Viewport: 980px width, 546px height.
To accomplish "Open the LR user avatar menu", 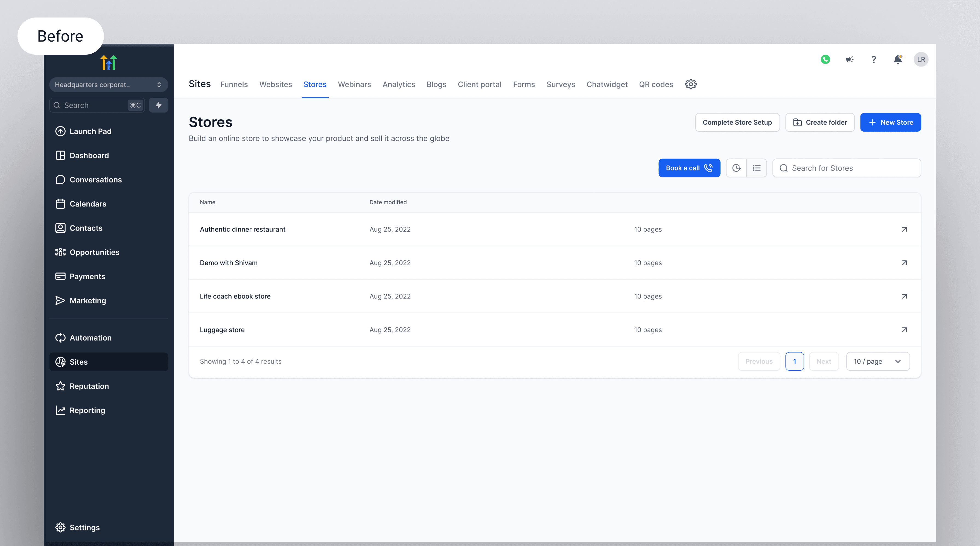I will coord(921,59).
